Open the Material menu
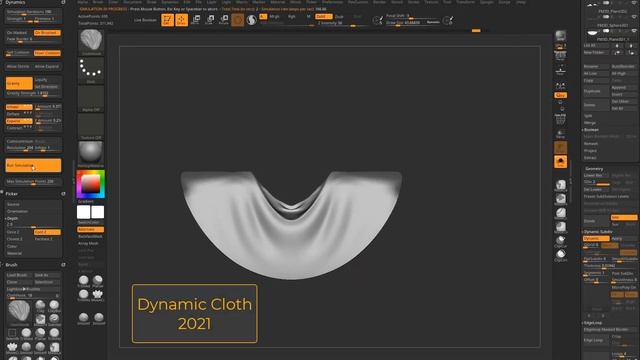Image resolution: width=640 pixels, height=360 pixels. 278,2
